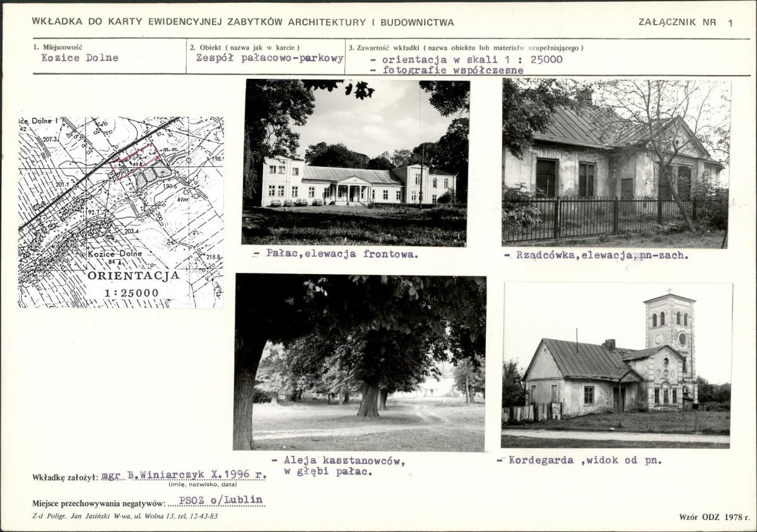Click the printer line 'Z-d Poligr. Jan Jasiński'
This screenshot has height=532, width=757.
[126, 516]
